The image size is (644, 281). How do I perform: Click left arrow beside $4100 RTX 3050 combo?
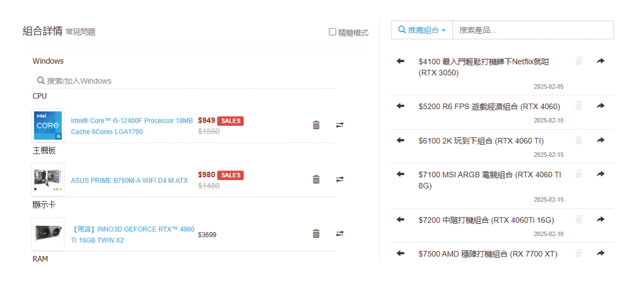(400, 61)
